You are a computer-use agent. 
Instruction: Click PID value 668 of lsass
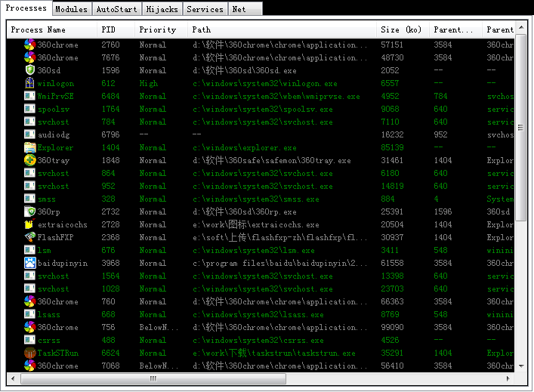click(x=108, y=314)
